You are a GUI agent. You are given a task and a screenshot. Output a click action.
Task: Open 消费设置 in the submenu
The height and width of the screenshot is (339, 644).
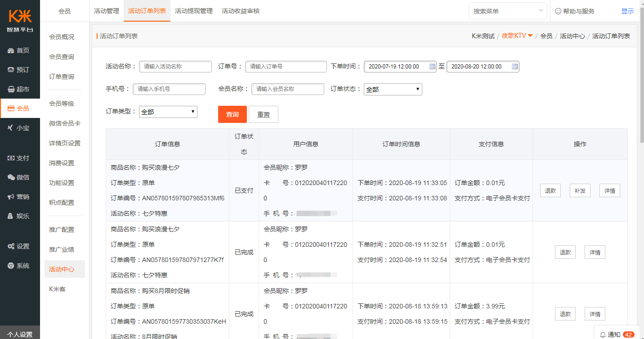(x=62, y=163)
